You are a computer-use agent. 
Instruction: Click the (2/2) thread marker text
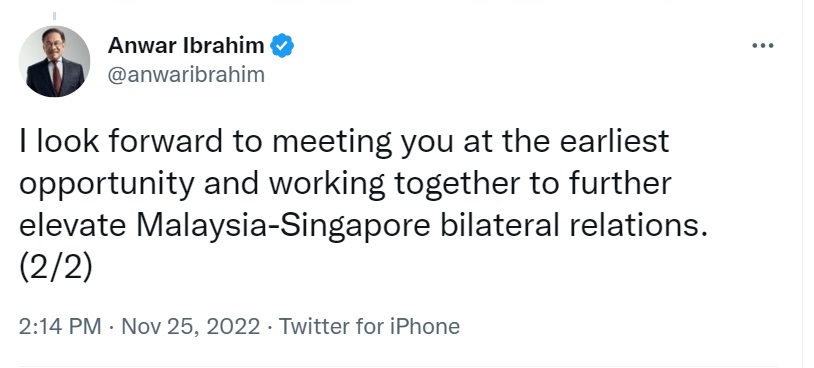56,268
